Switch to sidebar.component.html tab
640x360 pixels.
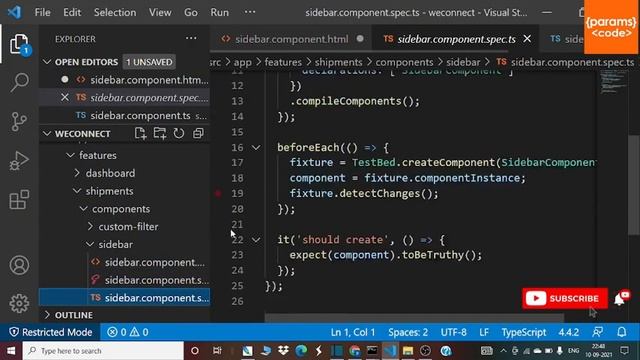(x=291, y=39)
